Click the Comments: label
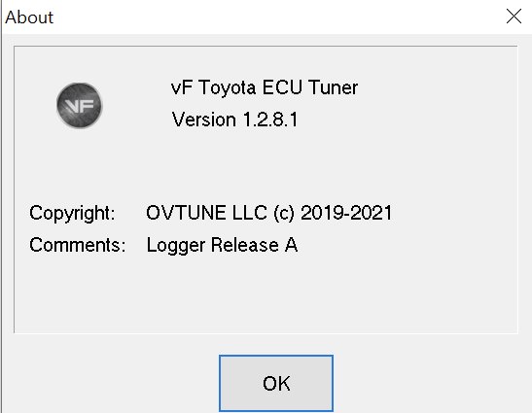Screen dimensions: 532x413 (78, 245)
